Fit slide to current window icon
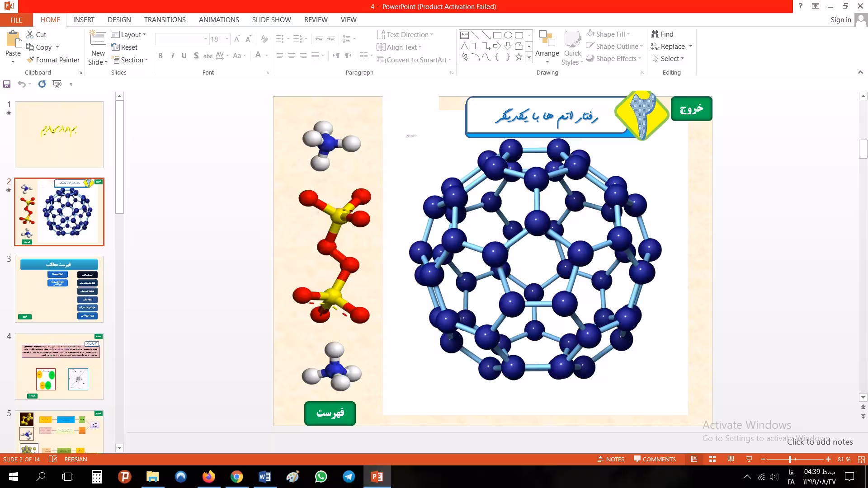This screenshot has width=868, height=488. click(861, 459)
